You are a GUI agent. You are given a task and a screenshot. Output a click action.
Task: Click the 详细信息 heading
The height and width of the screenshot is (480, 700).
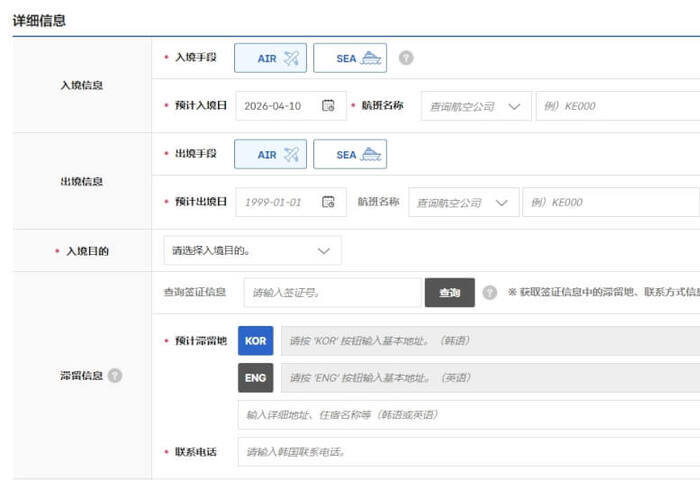click(x=39, y=21)
